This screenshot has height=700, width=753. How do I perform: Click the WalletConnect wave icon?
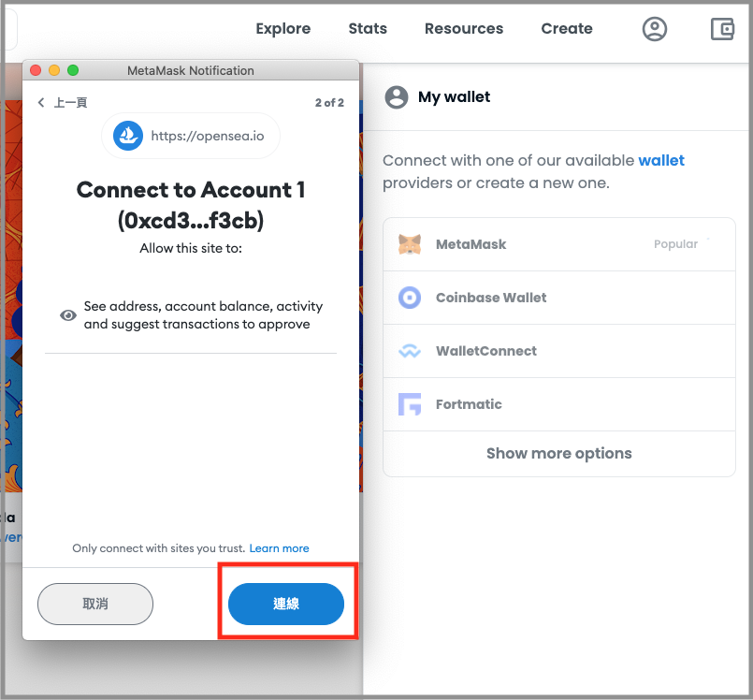click(x=410, y=351)
